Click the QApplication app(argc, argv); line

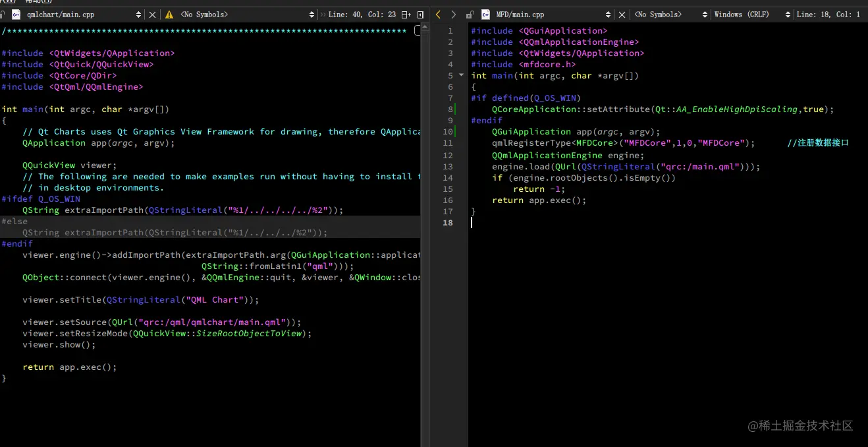point(99,143)
